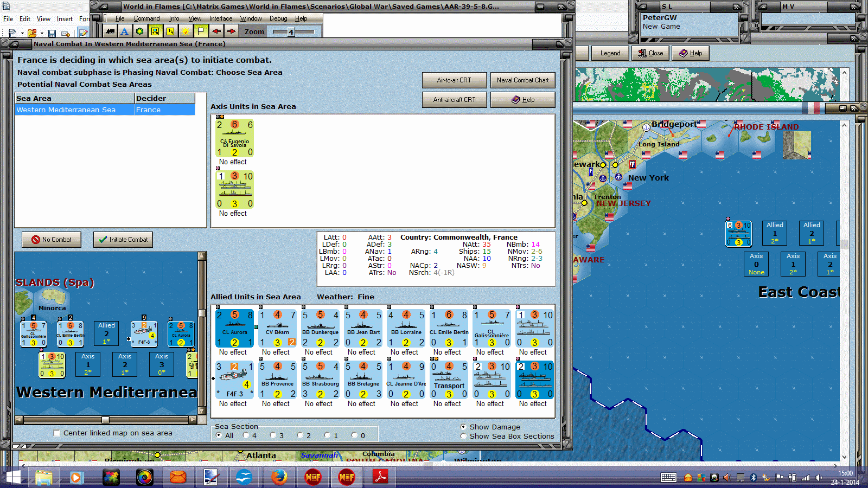
Task: Select the CL Galissonnière cruiser unit
Action: tap(492, 329)
